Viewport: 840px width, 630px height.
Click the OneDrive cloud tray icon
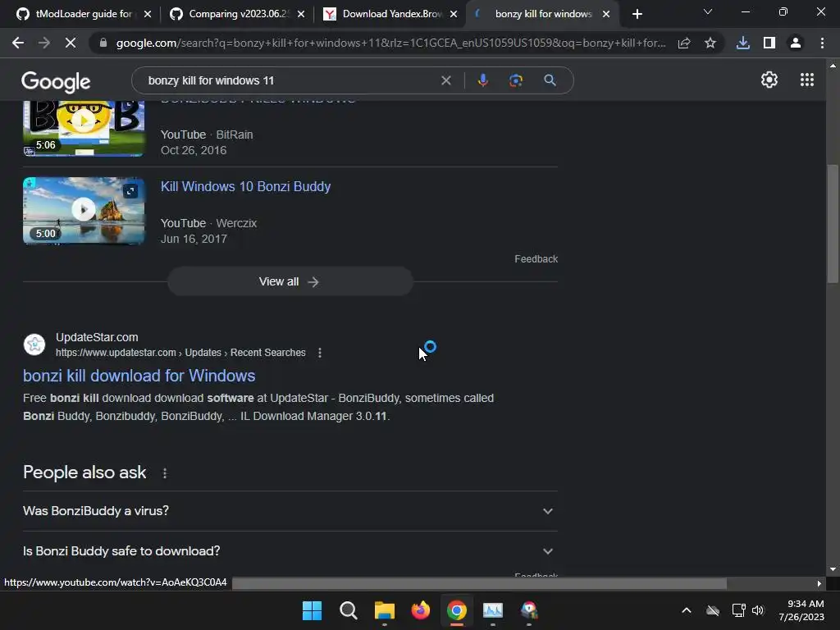coord(713,610)
